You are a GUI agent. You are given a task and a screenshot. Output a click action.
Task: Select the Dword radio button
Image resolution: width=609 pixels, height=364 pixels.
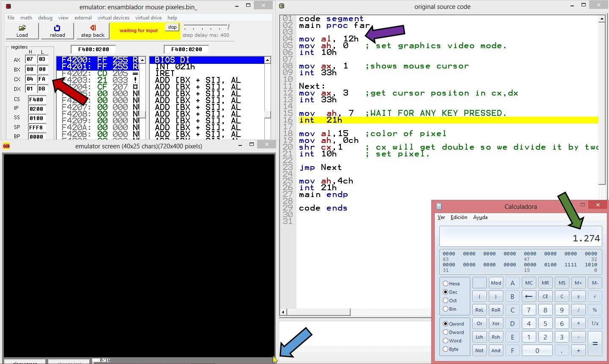coord(453,332)
